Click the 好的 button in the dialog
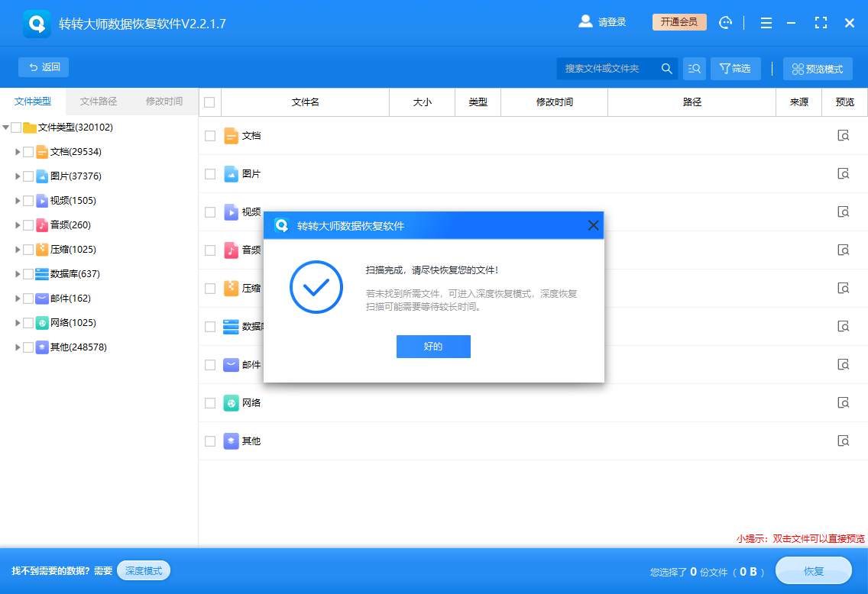Screen dimensions: 868x594 tap(433, 347)
